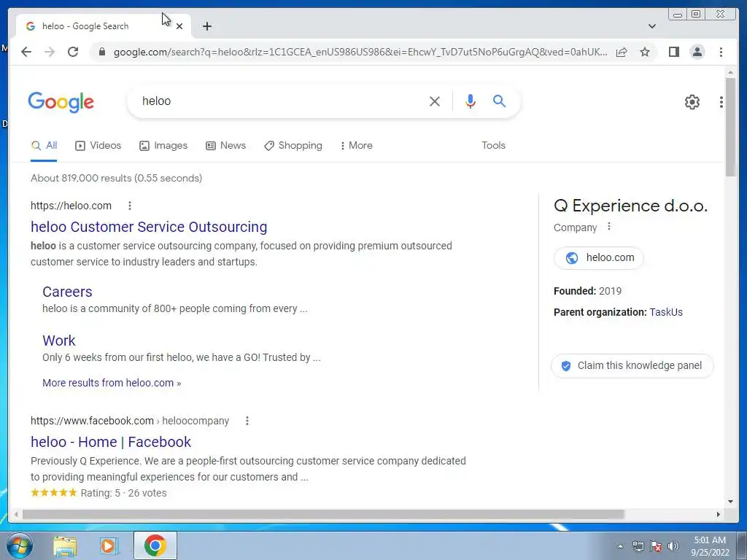Switch to Images results
This screenshot has height=560, width=747.
coord(163,146)
